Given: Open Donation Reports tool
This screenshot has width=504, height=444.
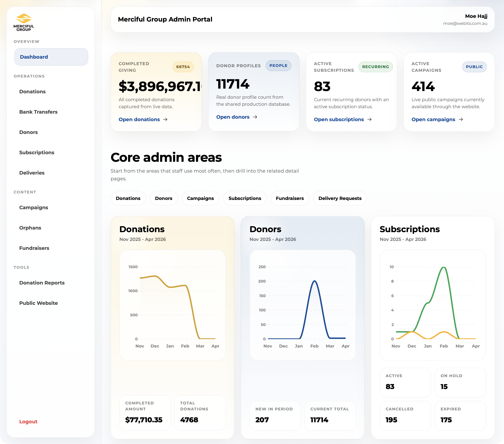Looking at the screenshot, I should [x=42, y=283].
